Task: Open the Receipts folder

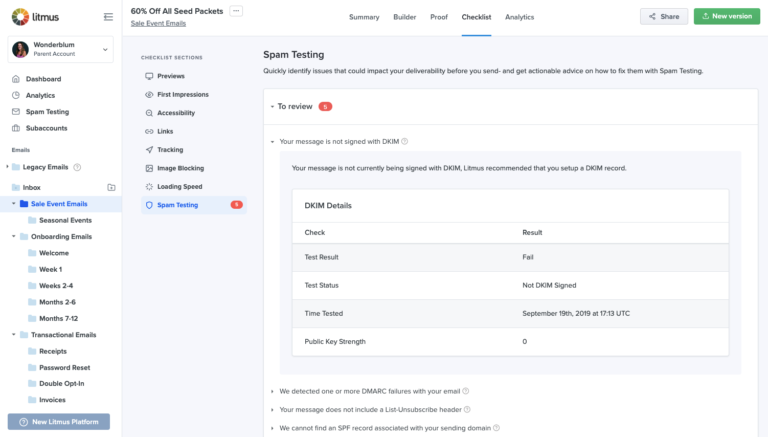Action: pyautogui.click(x=53, y=351)
